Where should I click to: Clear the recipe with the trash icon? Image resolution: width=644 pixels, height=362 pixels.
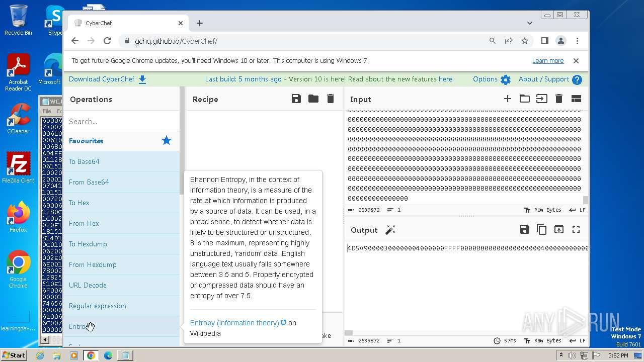[331, 99]
